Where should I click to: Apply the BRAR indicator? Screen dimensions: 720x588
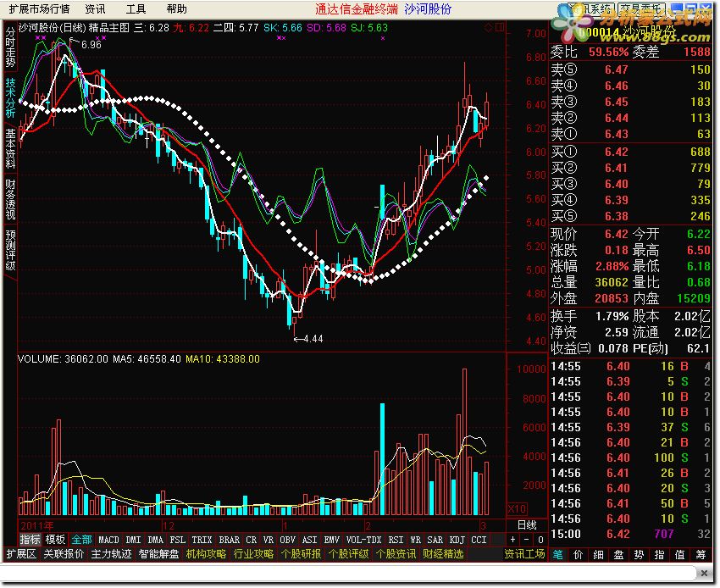coord(230,540)
